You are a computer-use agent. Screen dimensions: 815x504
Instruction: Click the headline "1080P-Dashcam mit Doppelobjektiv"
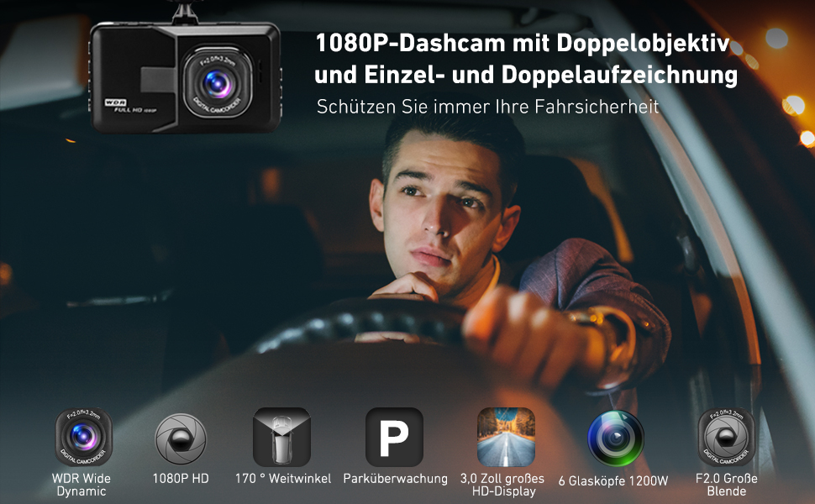pyautogui.click(x=522, y=42)
